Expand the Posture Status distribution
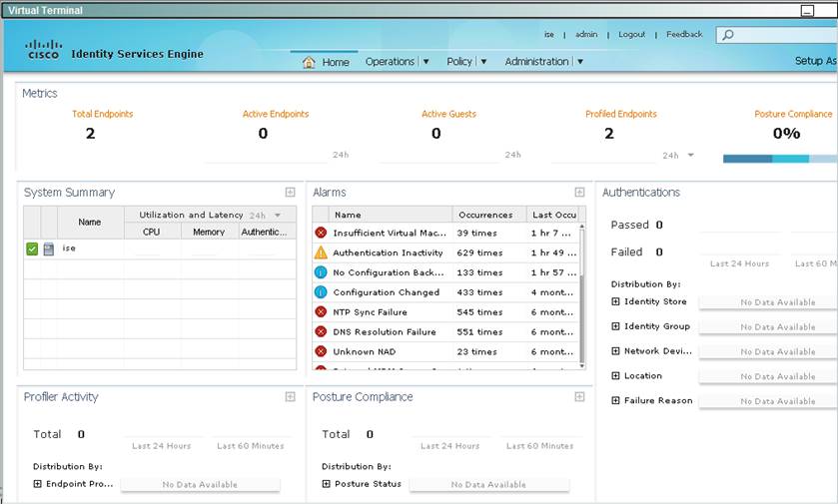The height and width of the screenshot is (504, 838). click(x=326, y=484)
